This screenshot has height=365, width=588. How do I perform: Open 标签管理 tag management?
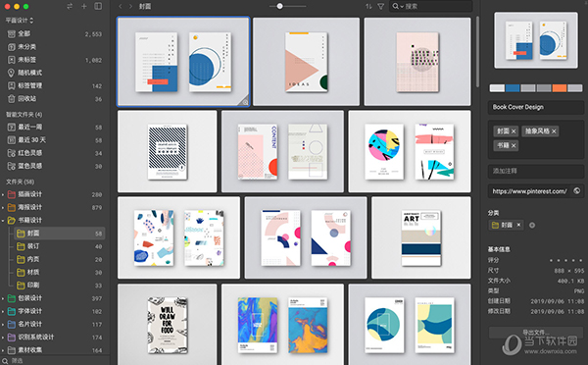55,85
